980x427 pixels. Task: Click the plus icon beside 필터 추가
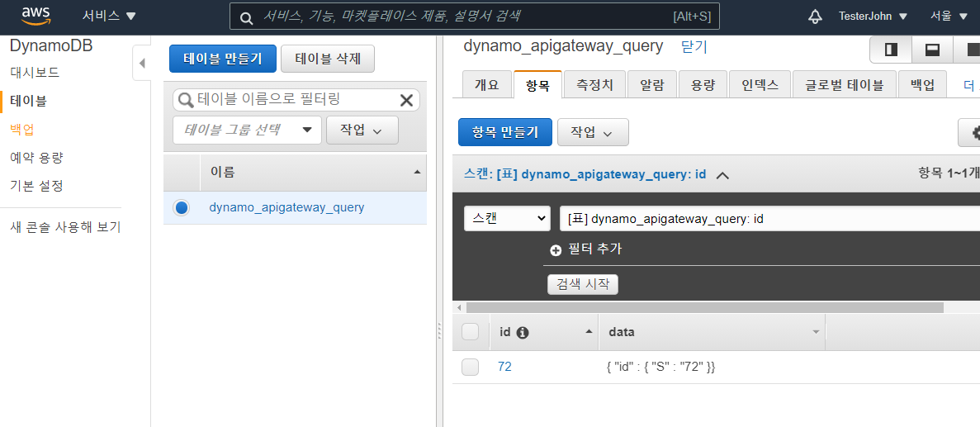coord(556,250)
